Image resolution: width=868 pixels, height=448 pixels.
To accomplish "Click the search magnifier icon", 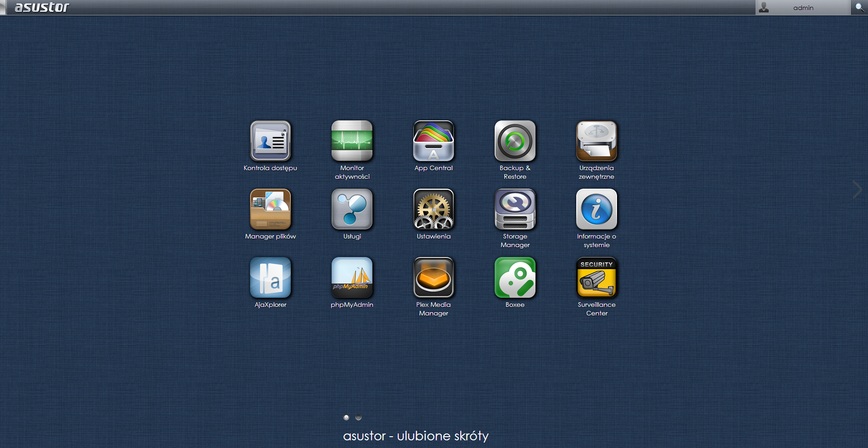I will click(859, 7).
